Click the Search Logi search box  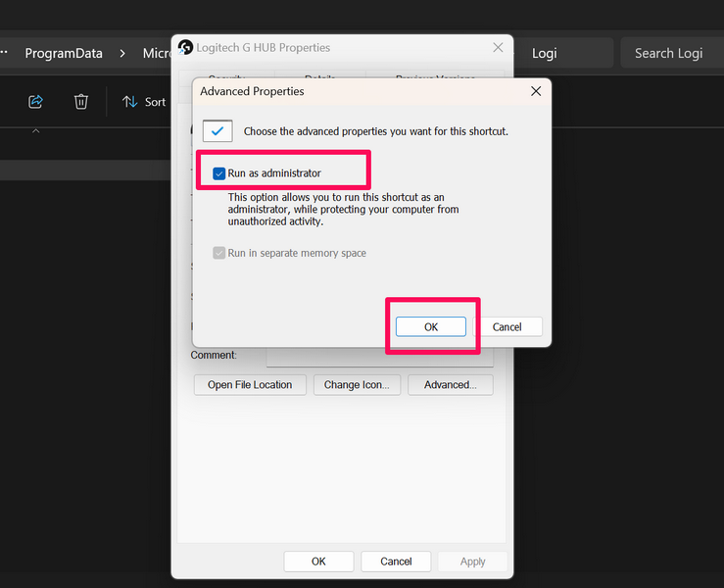tap(668, 53)
